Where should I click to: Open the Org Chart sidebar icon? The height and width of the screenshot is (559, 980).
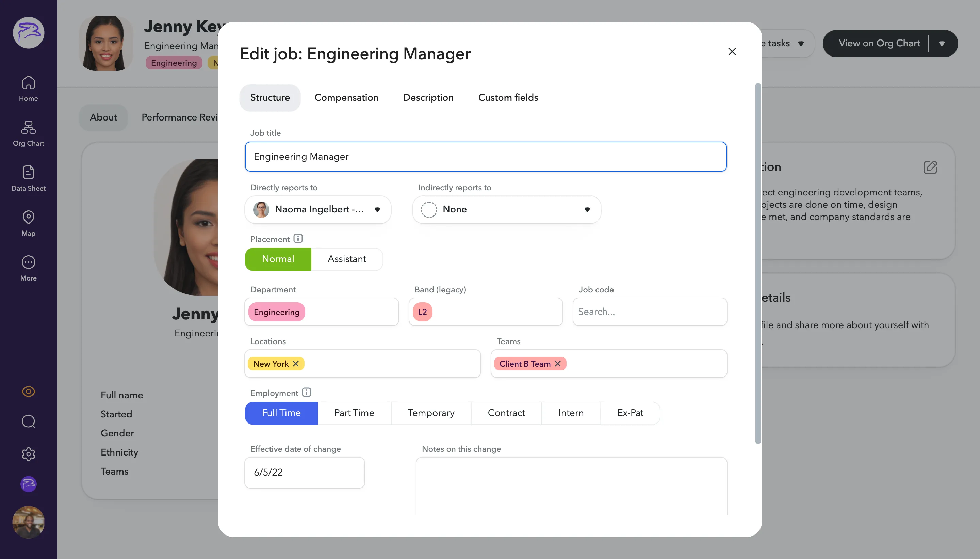click(28, 133)
